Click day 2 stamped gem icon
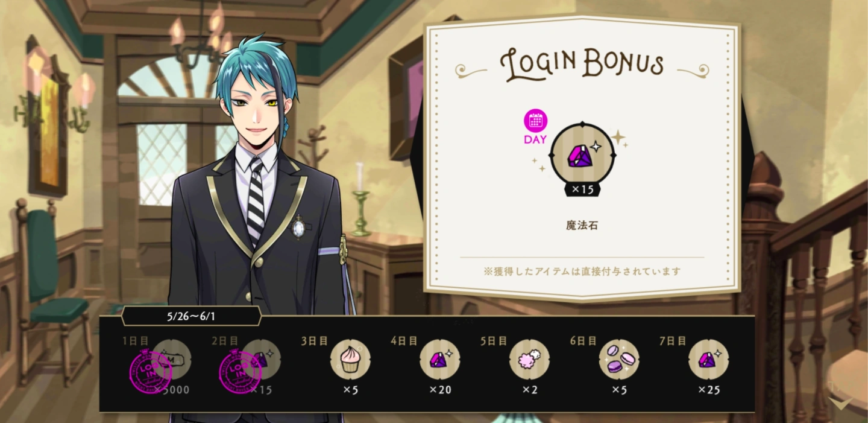Screen dimensions: 868x423 [260, 360]
